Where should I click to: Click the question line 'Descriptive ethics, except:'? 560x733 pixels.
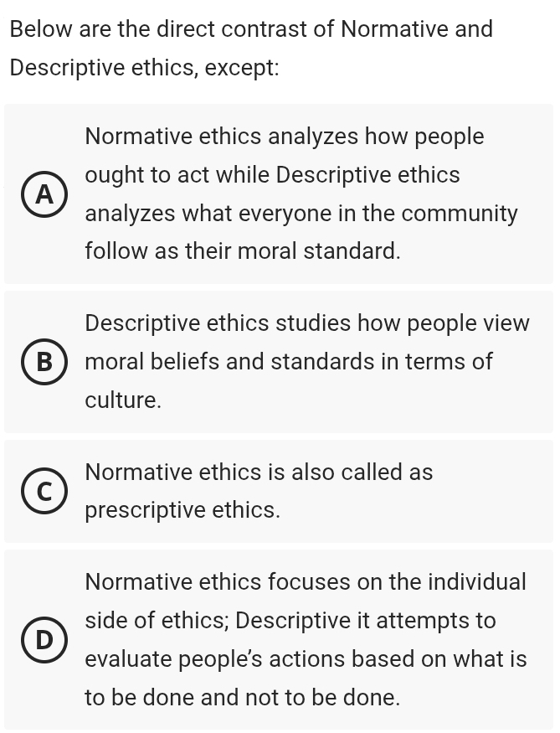[x=144, y=68]
